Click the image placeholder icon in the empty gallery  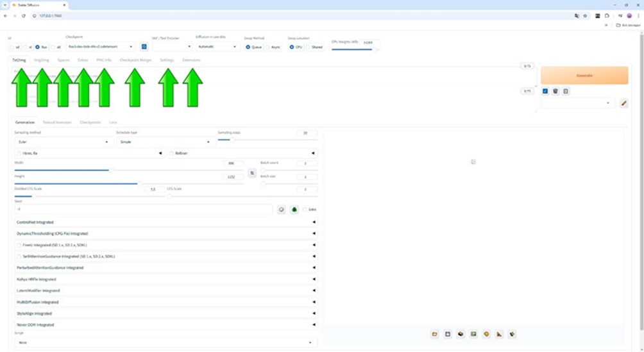tap(473, 162)
